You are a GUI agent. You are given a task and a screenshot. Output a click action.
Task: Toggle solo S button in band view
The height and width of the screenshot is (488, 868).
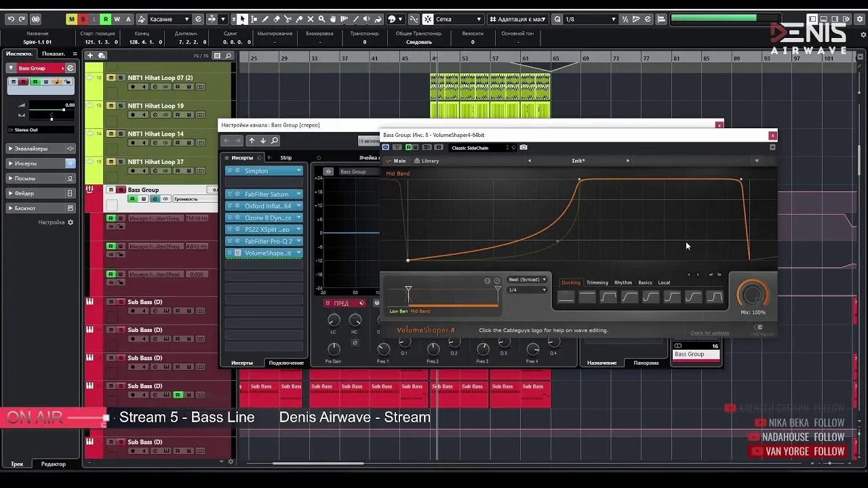coord(487,281)
